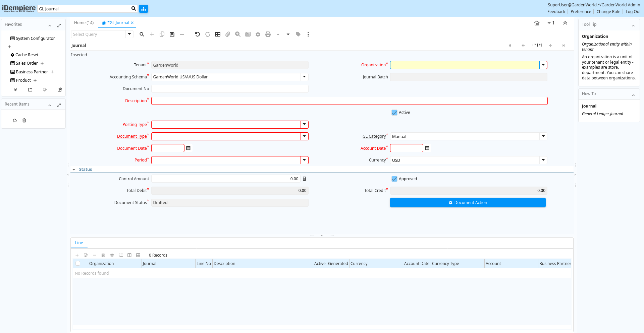Viewport: 644px width, 333px height.
Task: Click the menu tree icon beside search
Action: point(144,9)
